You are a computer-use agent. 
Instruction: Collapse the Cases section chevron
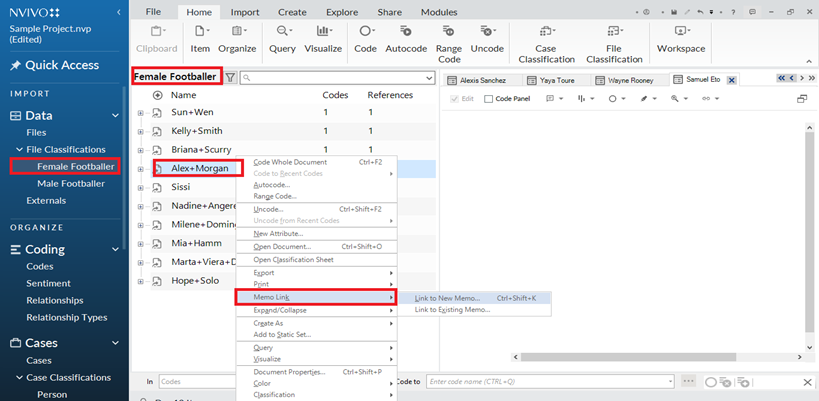click(115, 343)
